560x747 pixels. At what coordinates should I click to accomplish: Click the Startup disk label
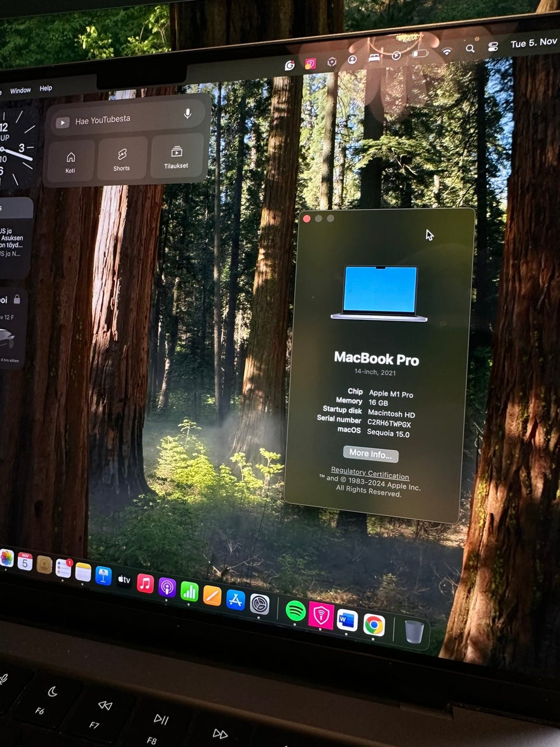(342, 410)
